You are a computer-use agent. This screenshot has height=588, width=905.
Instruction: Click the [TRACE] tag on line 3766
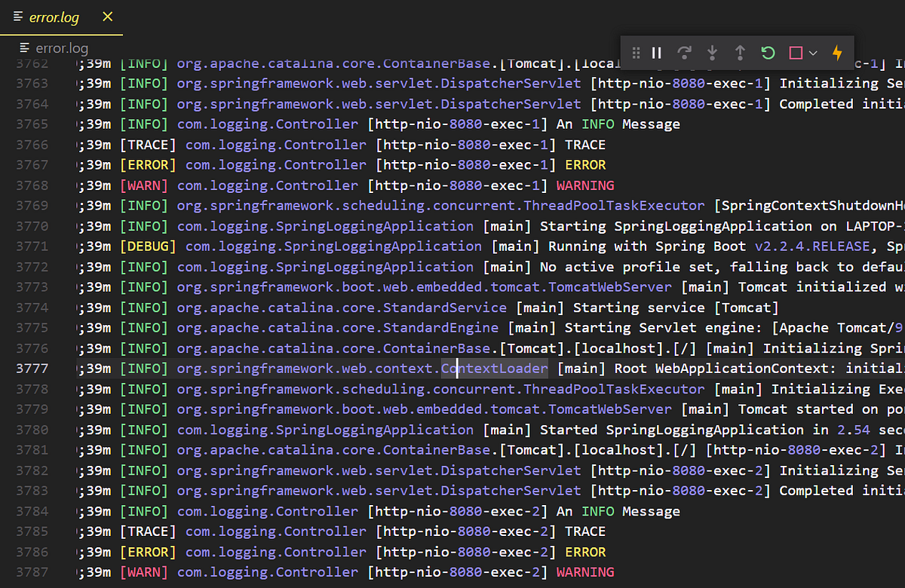coord(148,145)
